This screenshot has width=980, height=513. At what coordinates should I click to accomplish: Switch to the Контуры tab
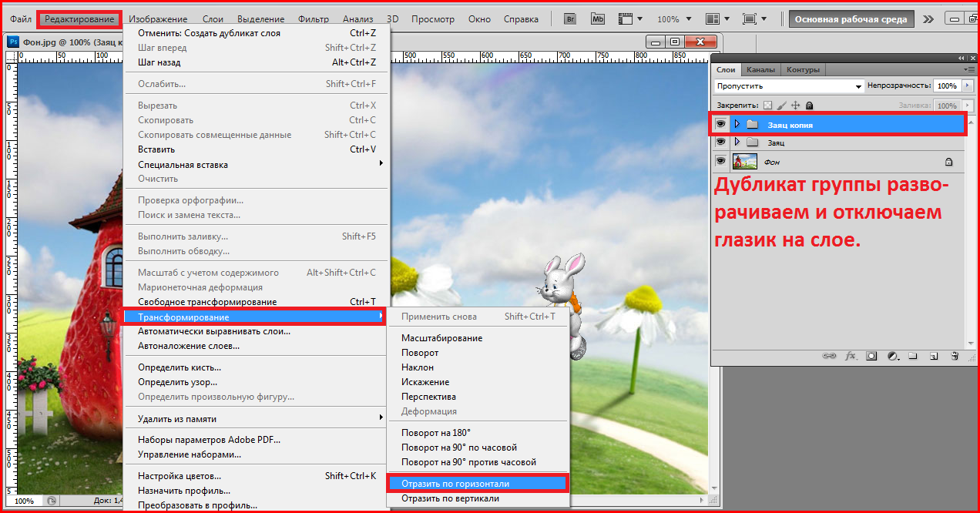pos(803,69)
